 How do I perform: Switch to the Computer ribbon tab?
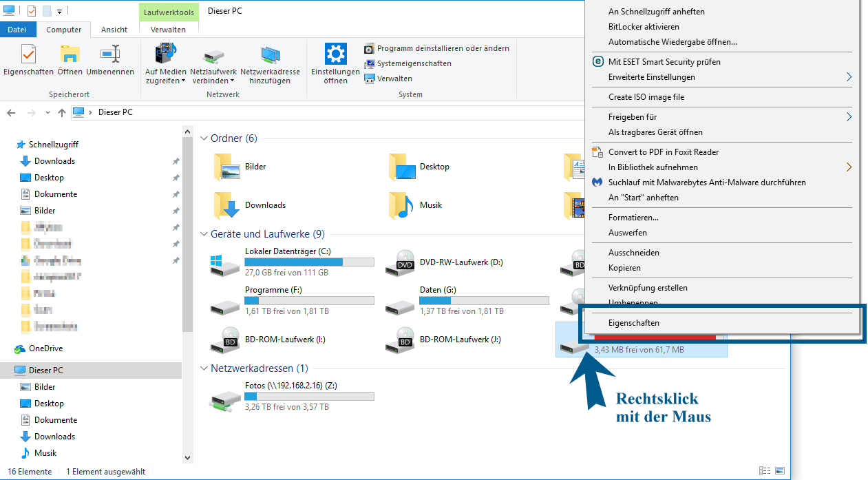click(63, 30)
